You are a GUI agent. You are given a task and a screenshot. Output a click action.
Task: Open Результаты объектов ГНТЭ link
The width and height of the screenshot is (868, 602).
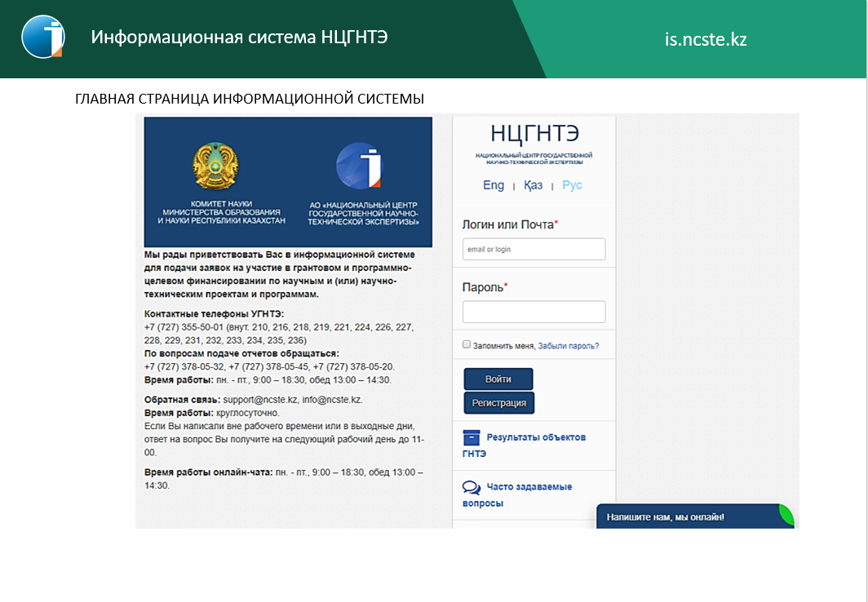tap(525, 445)
